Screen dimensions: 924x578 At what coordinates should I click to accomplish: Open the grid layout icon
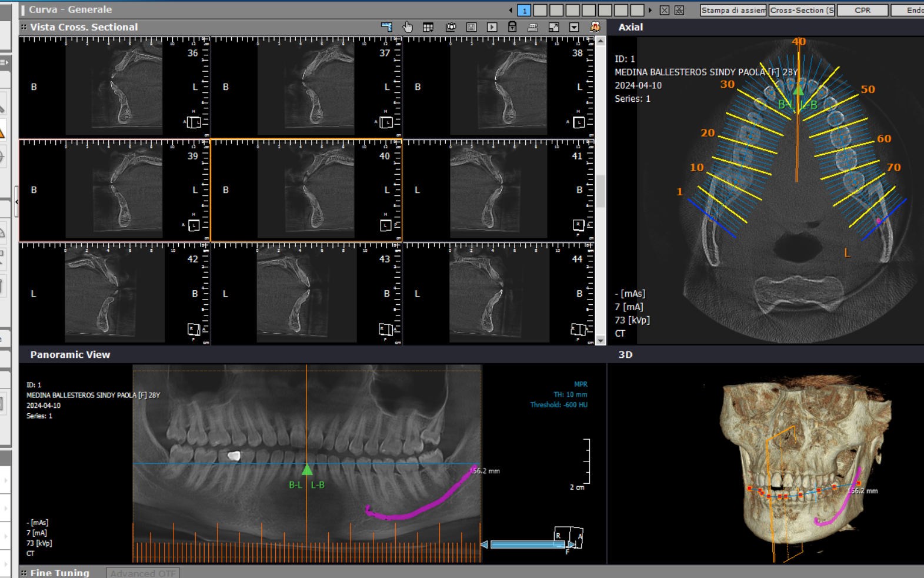click(428, 27)
